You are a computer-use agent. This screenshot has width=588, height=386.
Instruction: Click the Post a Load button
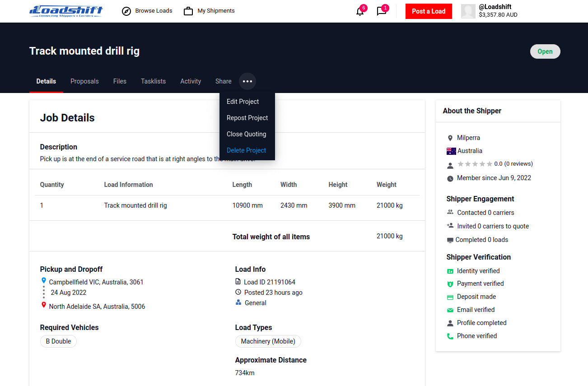click(428, 11)
